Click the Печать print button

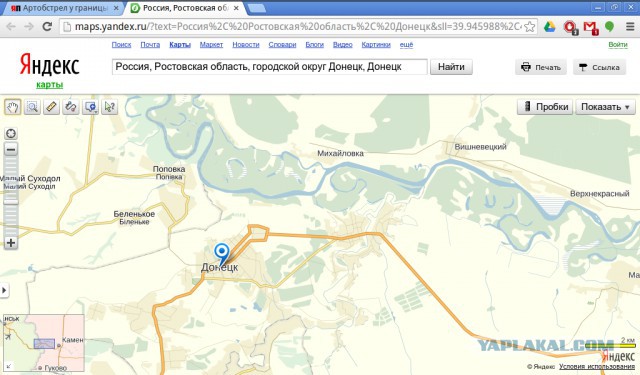tap(541, 67)
